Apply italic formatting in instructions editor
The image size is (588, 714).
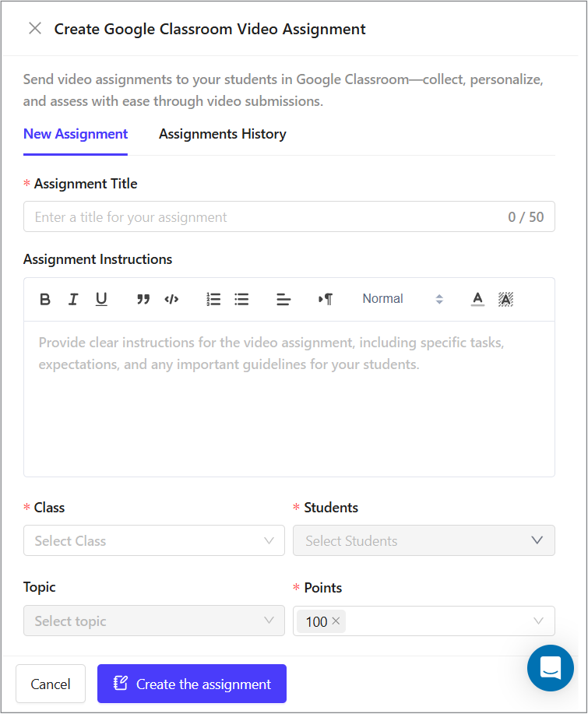(73, 299)
